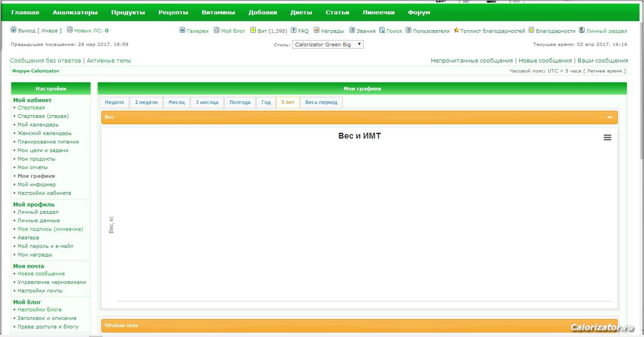Open Анализаторы in the top menu
Screen dimensions: 644x337
tap(75, 13)
